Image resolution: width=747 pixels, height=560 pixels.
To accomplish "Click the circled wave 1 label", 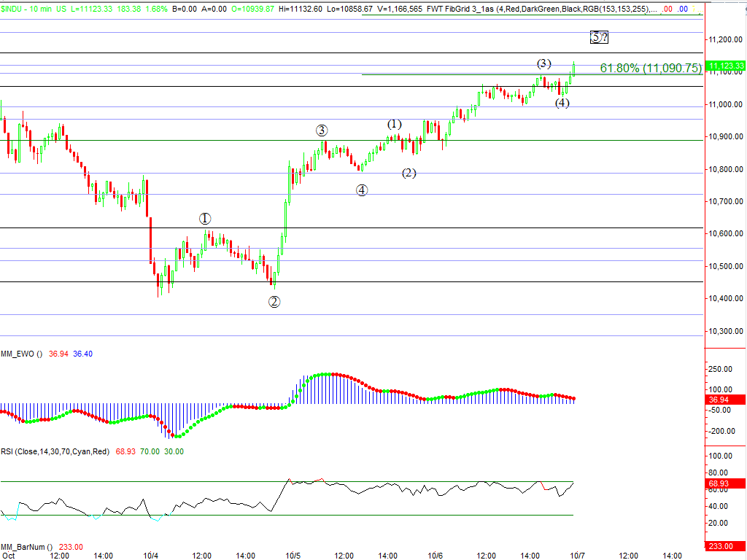I will click(205, 219).
